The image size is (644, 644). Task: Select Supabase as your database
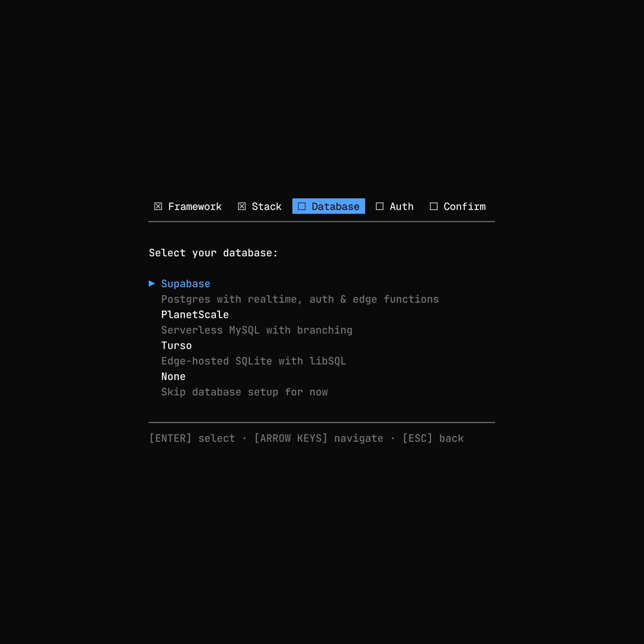click(x=186, y=283)
